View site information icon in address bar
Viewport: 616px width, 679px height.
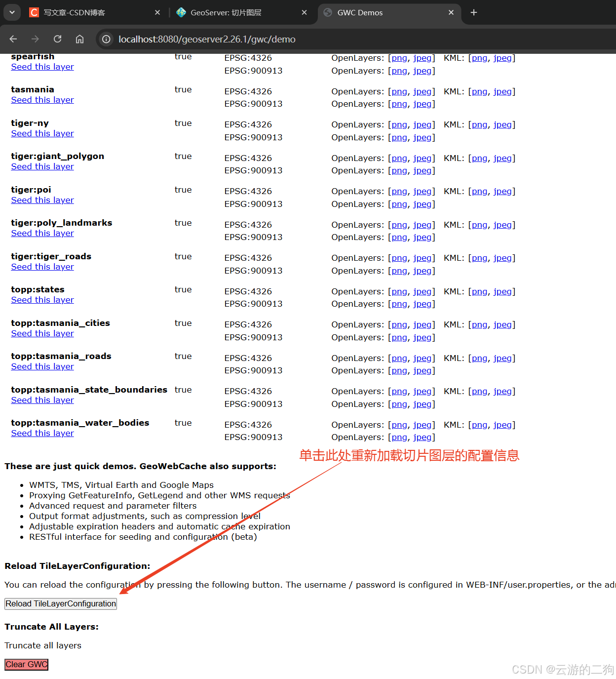click(106, 39)
